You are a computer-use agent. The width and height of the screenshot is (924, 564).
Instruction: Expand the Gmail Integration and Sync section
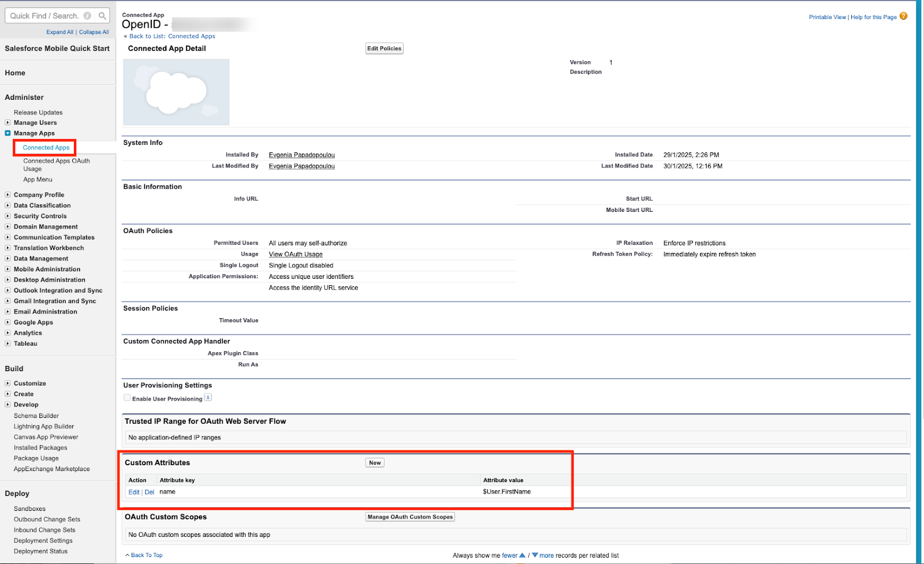point(8,301)
